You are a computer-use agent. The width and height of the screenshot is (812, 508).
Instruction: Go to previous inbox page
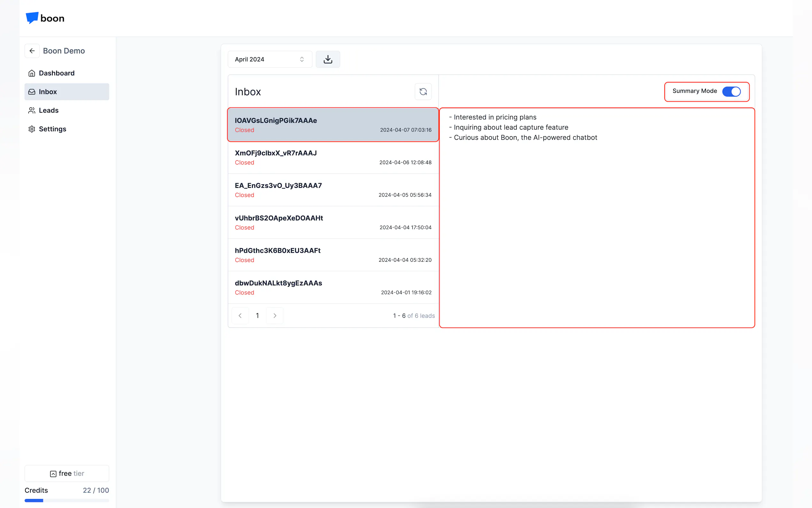(x=240, y=315)
